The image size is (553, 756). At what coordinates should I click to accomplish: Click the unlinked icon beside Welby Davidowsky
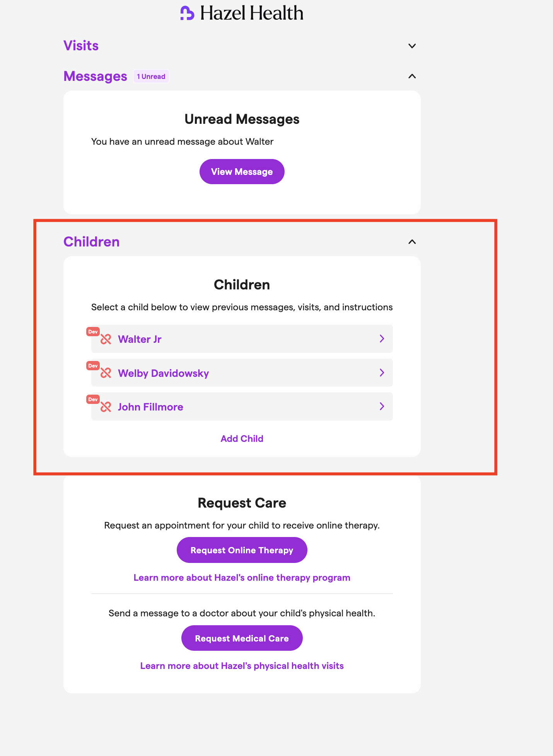tap(106, 373)
